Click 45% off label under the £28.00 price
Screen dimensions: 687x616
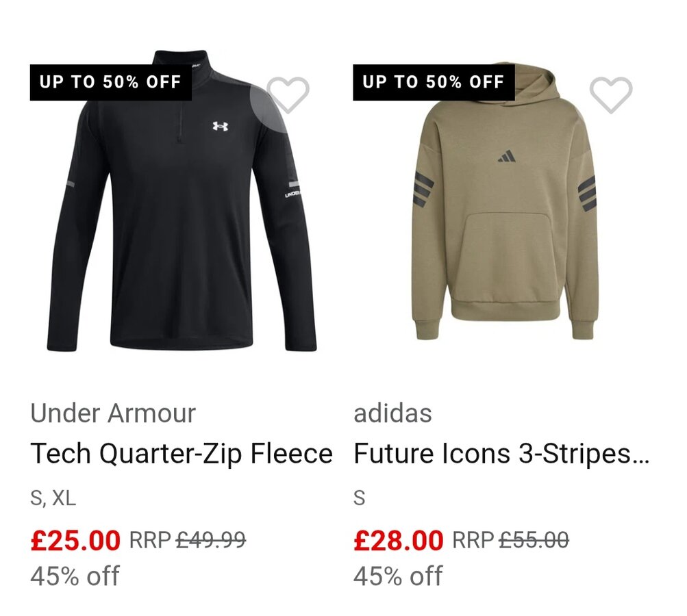398,576
